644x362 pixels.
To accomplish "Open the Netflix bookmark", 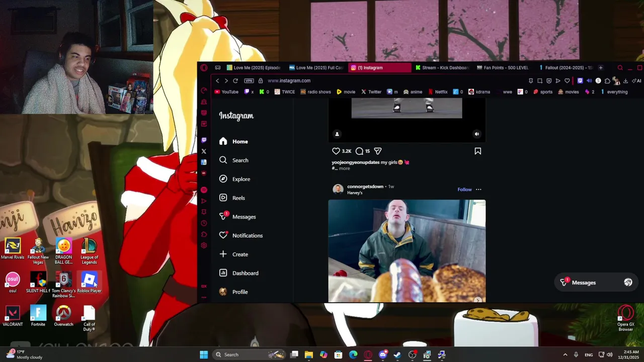I will [438, 92].
